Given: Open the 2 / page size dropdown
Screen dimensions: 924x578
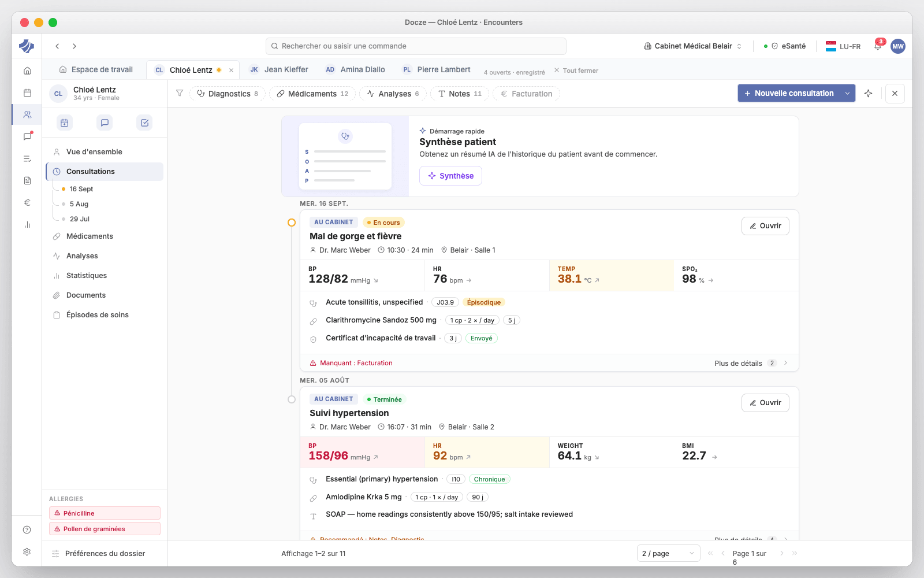Looking at the screenshot, I should (668, 553).
